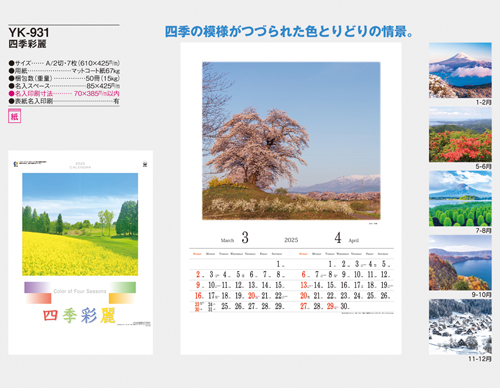This screenshot has width=500, height=388.
Task: Click the 表紙名入印刷 有 line
Action: point(64,101)
